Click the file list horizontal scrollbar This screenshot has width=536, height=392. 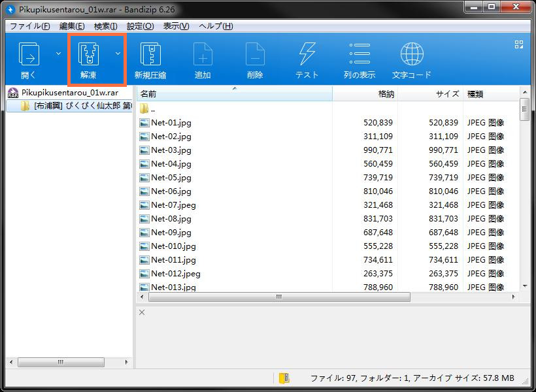[280, 297]
